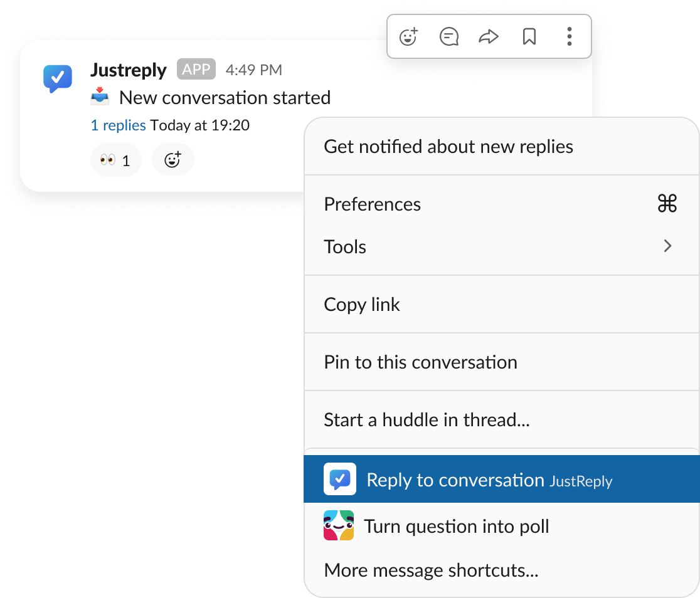This screenshot has height=598, width=700.
Task: Select Get notified about new replies
Action: pyautogui.click(x=448, y=147)
